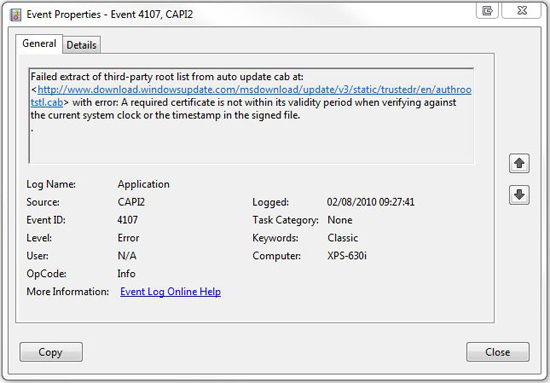Click the 'Task Category:' label

(286, 220)
